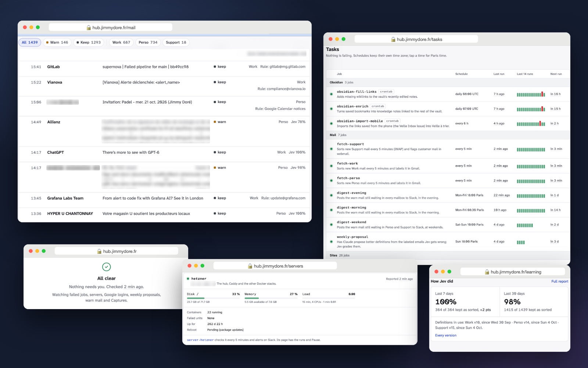Viewport: 588px width, 368px height.
Task: Select the All 1439 filter in mail window
Action: 30,42
